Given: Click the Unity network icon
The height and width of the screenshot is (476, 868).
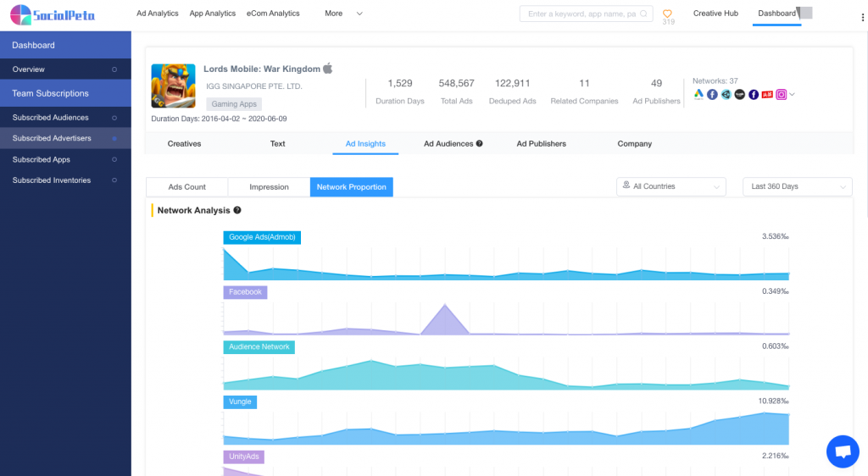Looking at the screenshot, I should point(726,95).
